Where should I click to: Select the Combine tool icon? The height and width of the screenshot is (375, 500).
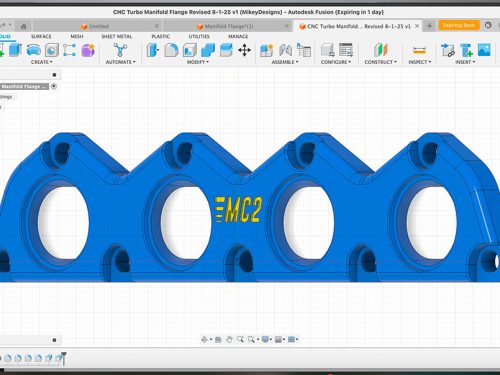208,50
